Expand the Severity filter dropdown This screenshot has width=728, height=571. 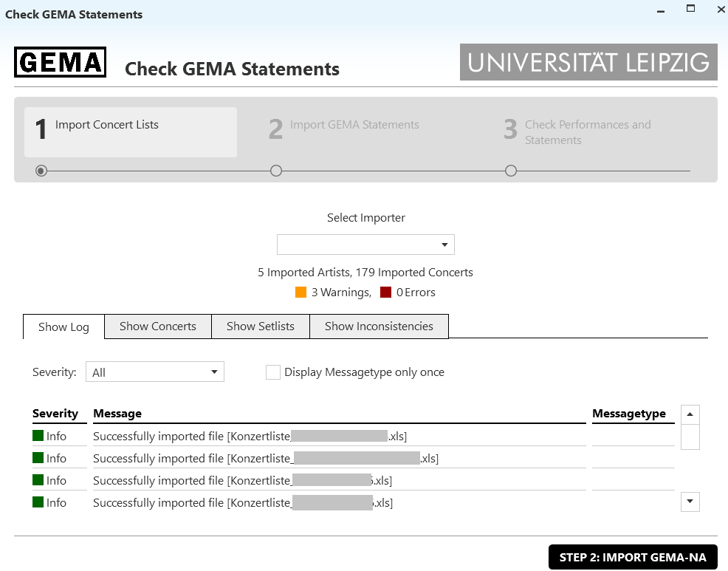155,372
